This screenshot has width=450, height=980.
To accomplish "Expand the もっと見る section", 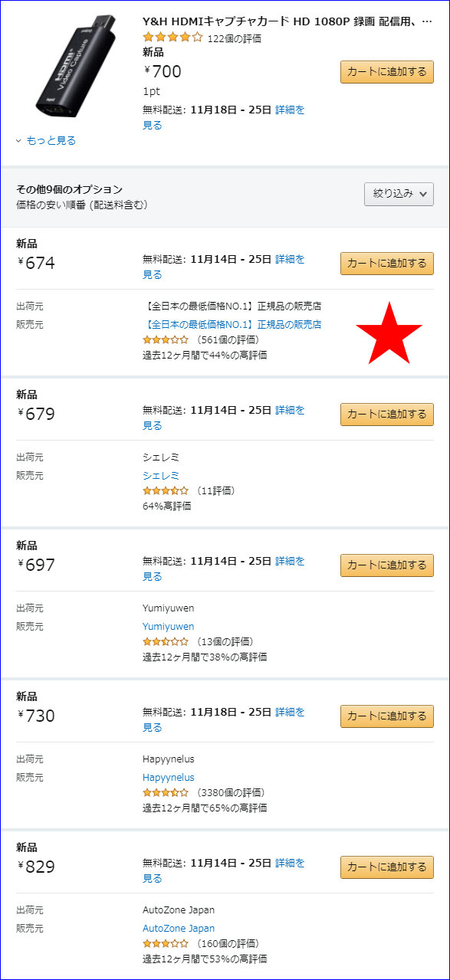I will pyautogui.click(x=46, y=140).
